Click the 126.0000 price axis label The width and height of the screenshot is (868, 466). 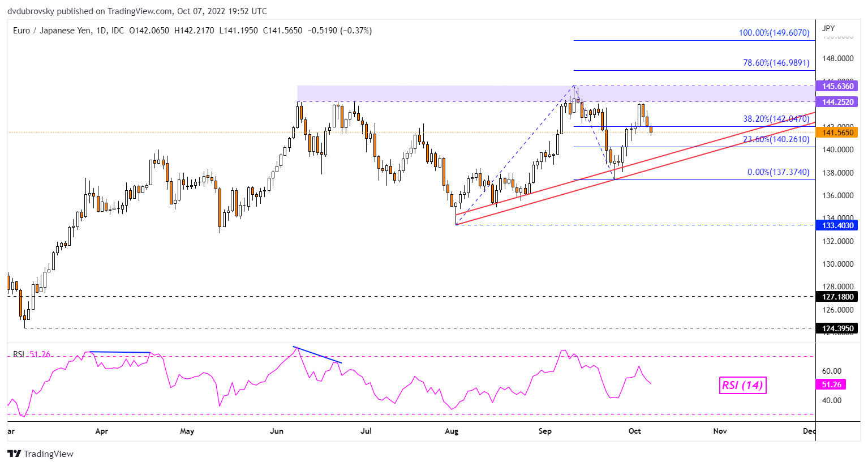click(838, 310)
